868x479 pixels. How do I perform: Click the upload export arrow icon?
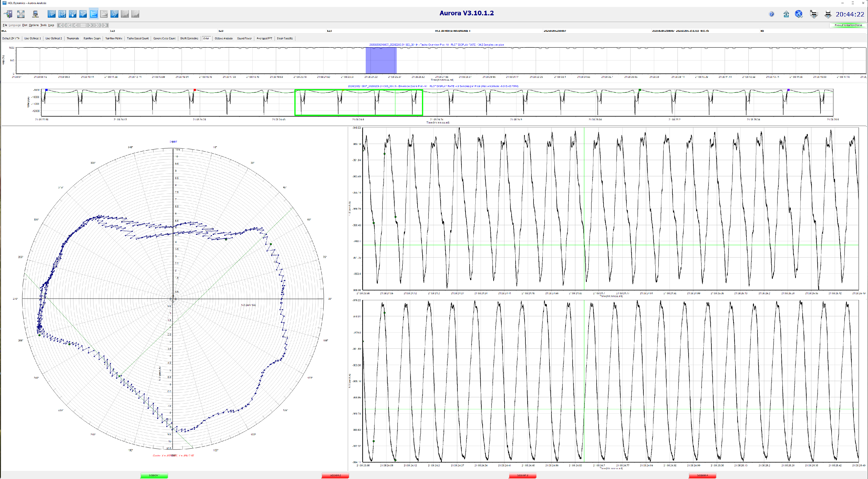(786, 14)
